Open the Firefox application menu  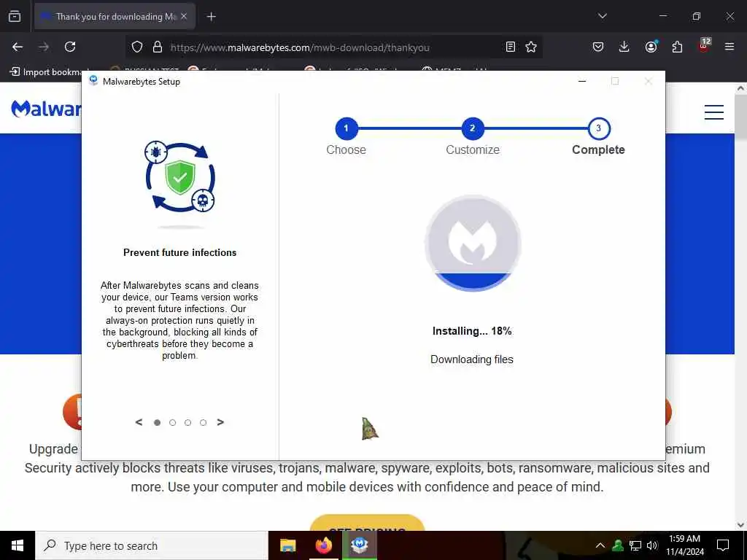click(x=729, y=47)
